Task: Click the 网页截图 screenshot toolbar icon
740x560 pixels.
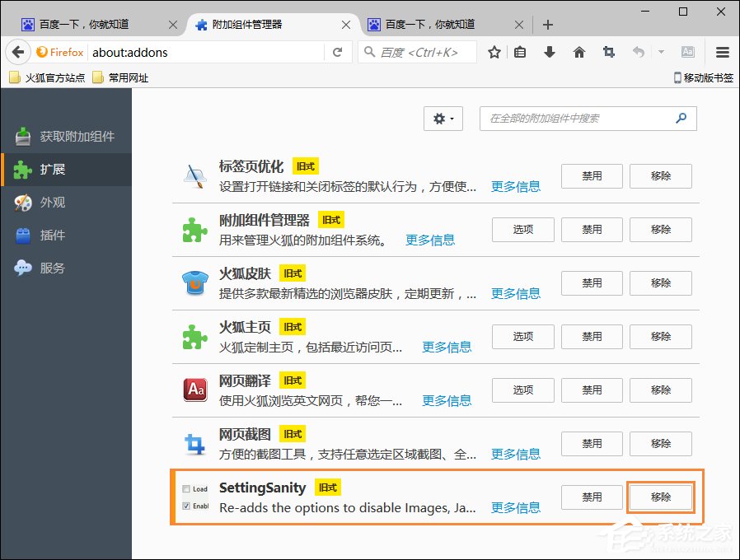Action: pos(608,51)
